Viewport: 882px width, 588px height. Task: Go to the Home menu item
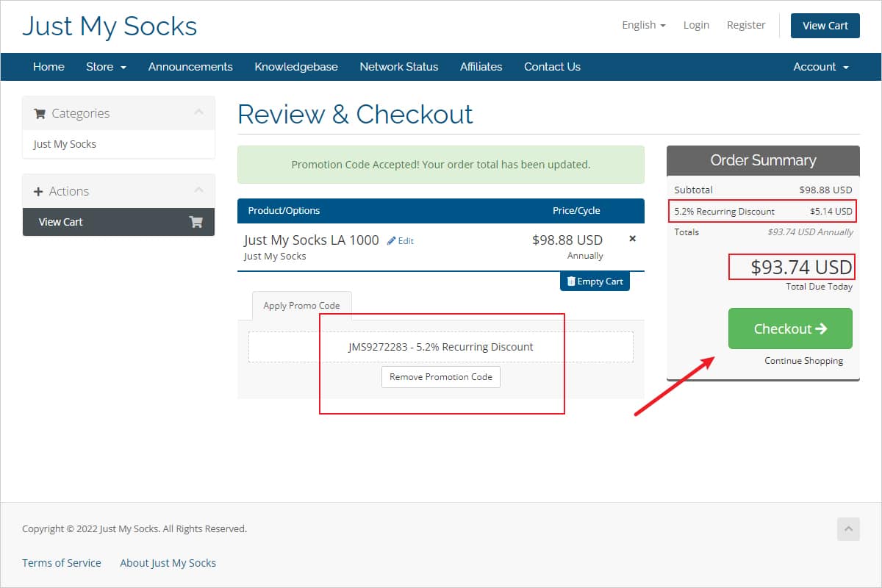[x=49, y=67]
